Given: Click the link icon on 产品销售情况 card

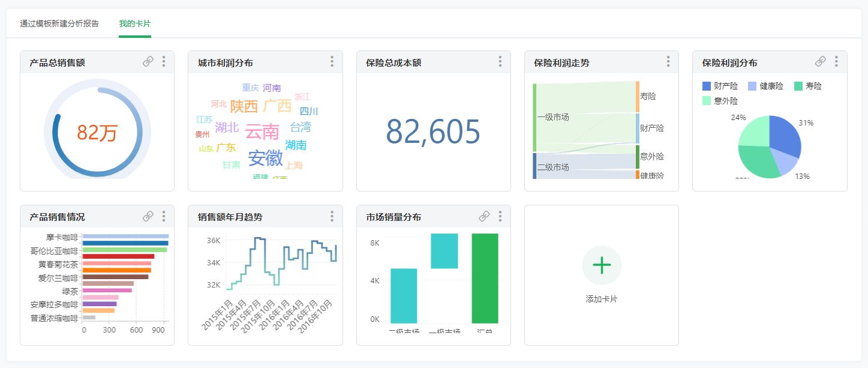Looking at the screenshot, I should tap(148, 216).
